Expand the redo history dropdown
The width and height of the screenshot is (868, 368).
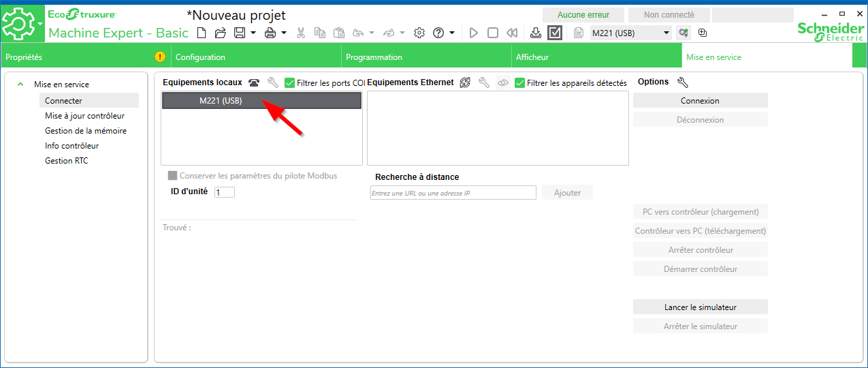402,33
